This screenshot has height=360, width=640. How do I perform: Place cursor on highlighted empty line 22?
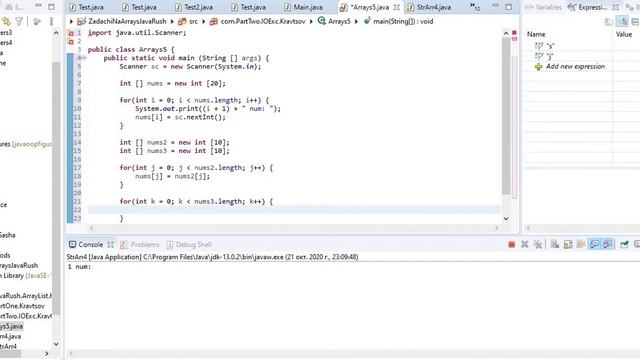click(294, 210)
